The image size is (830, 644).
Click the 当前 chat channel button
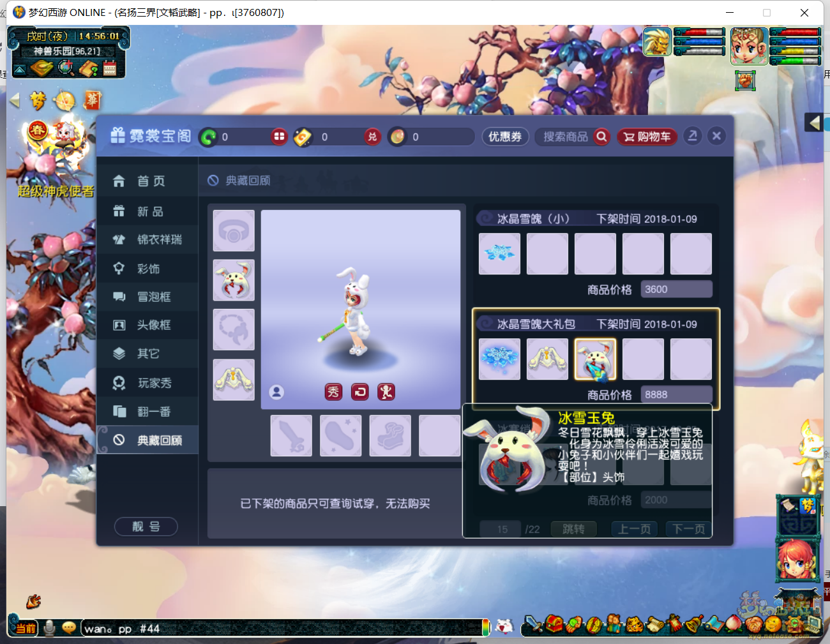coord(26,629)
